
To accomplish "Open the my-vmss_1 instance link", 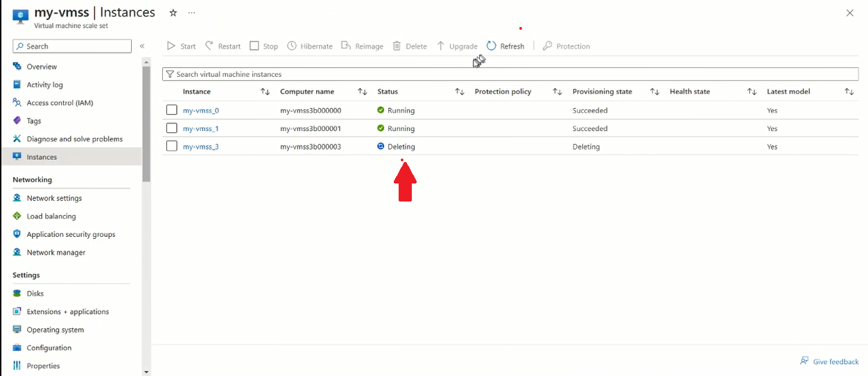I will click(x=201, y=129).
